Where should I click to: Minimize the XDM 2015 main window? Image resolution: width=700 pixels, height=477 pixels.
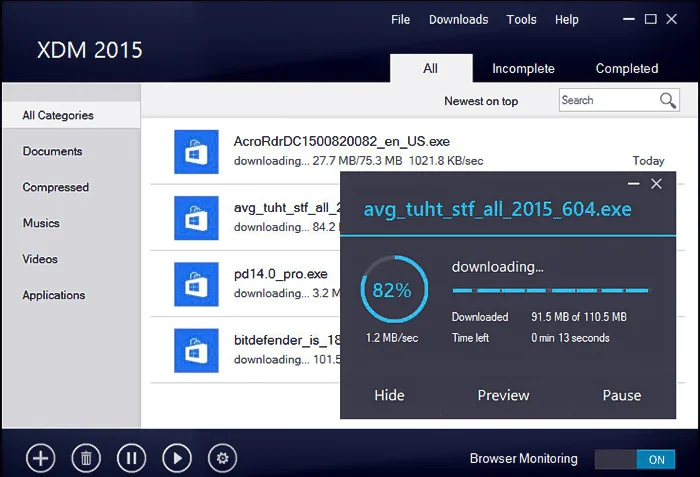coord(629,19)
